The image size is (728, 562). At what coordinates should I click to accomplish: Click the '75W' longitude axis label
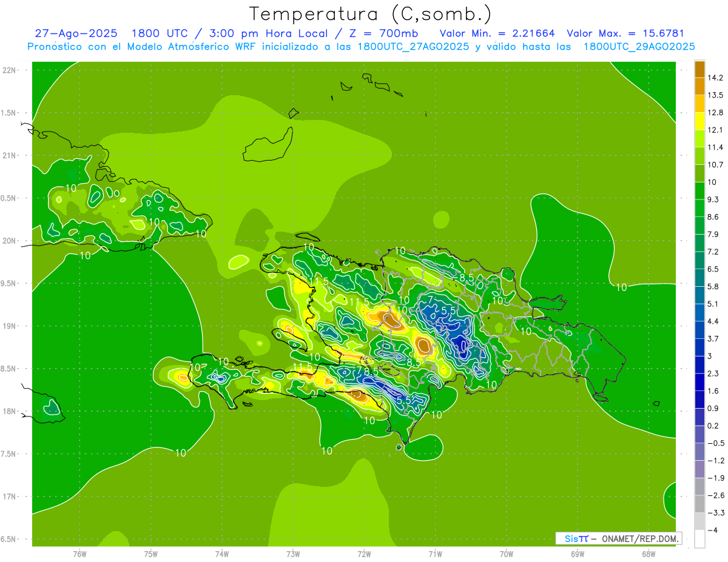pyautogui.click(x=150, y=554)
